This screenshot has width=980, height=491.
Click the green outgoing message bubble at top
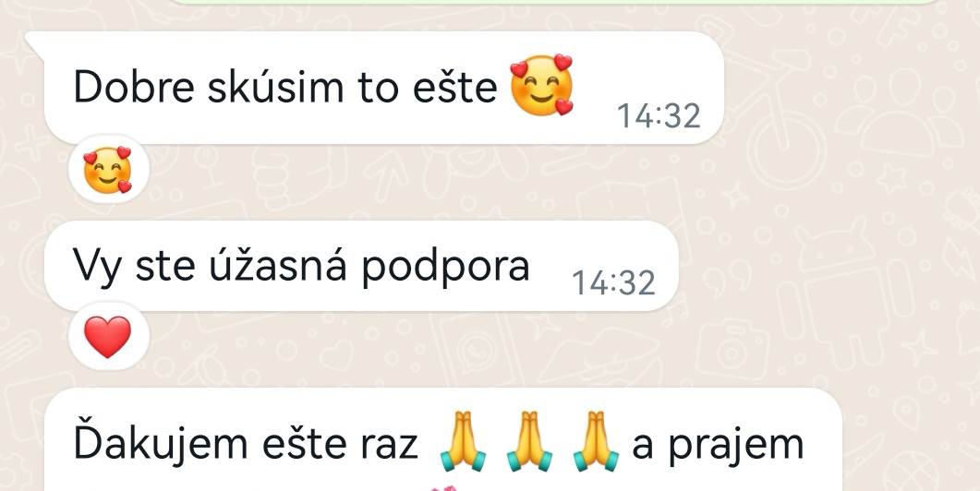[555, 2]
